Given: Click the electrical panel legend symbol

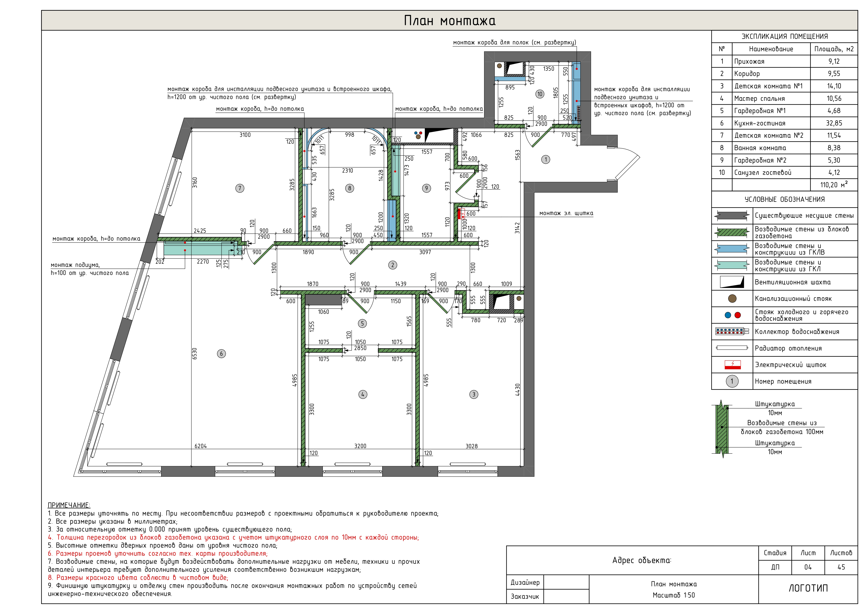Looking at the screenshot, I should [x=732, y=364].
